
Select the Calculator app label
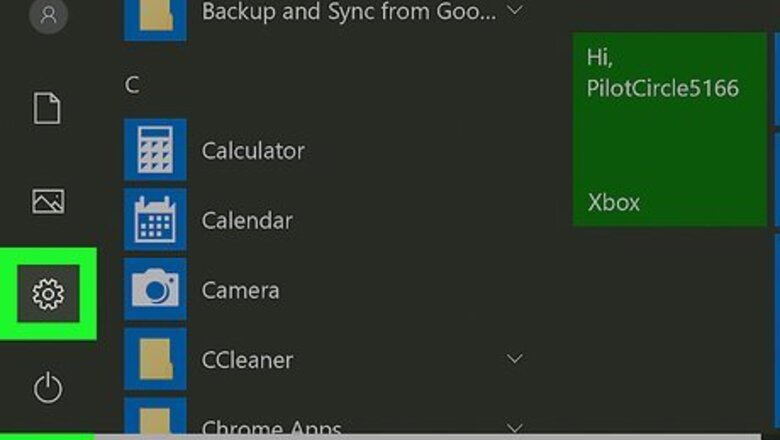pos(253,151)
